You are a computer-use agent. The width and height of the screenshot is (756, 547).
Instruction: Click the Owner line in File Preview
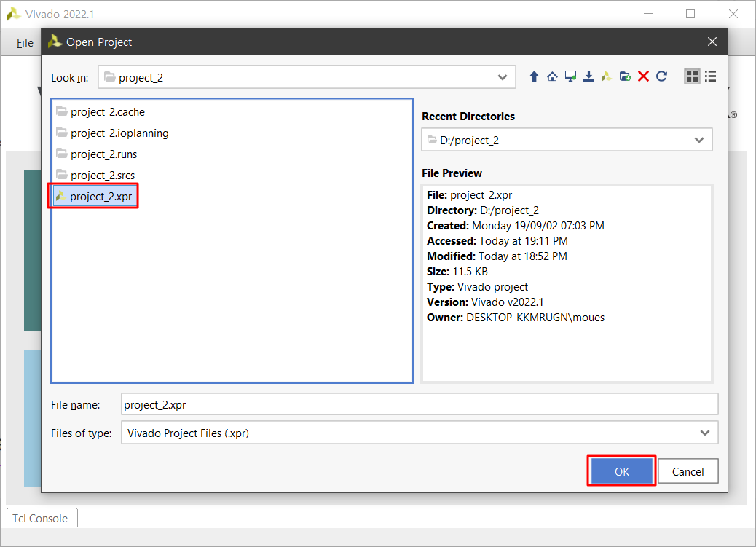coord(516,318)
